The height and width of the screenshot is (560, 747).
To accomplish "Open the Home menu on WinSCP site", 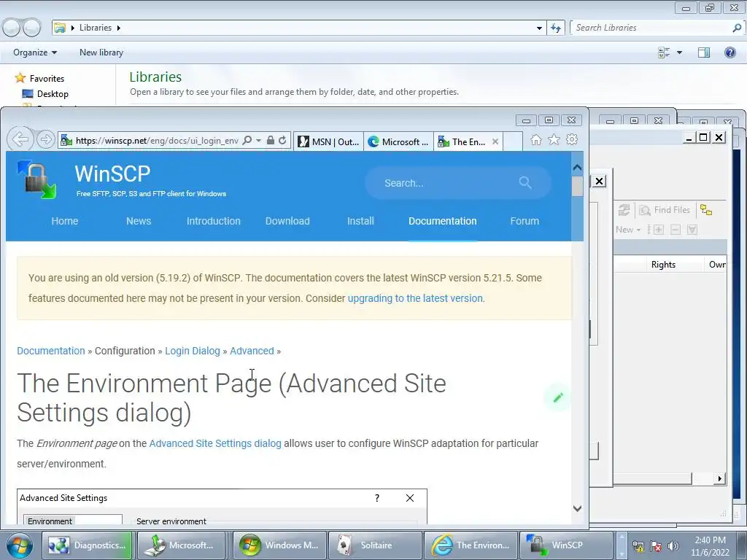I will pos(65,221).
